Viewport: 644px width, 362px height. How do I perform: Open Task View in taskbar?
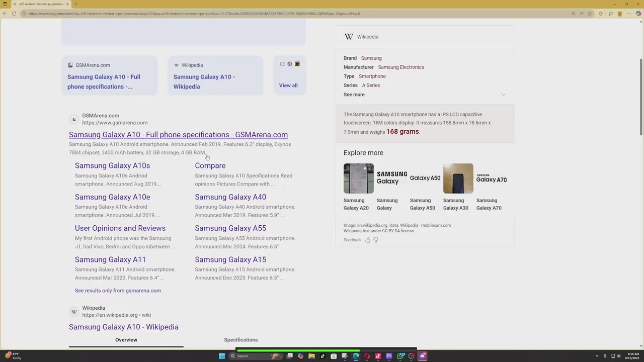[x=290, y=356]
